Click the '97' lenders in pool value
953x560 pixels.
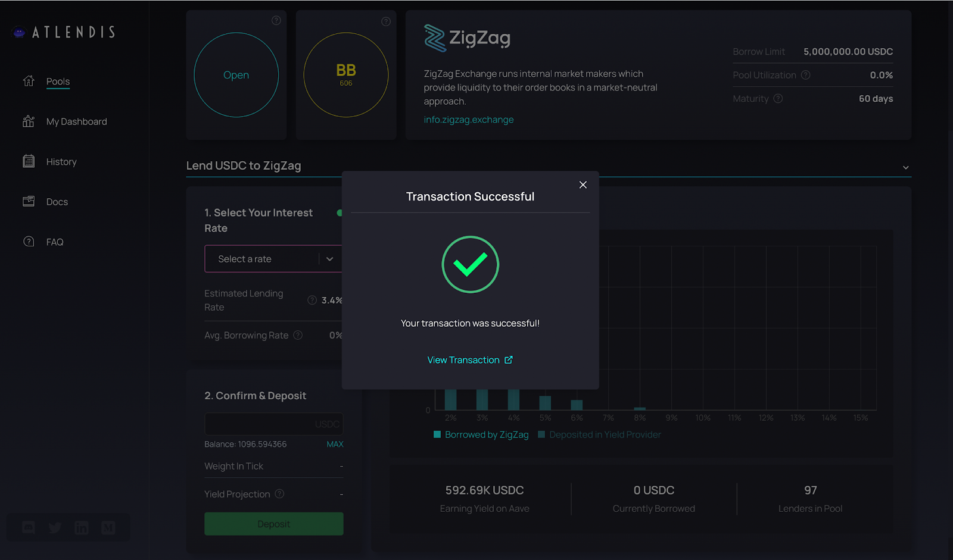[x=811, y=490]
